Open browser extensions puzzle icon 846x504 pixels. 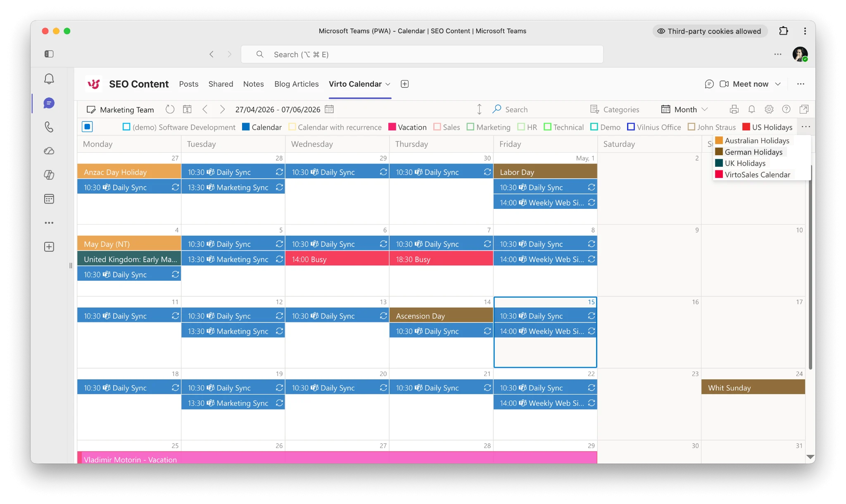(784, 31)
